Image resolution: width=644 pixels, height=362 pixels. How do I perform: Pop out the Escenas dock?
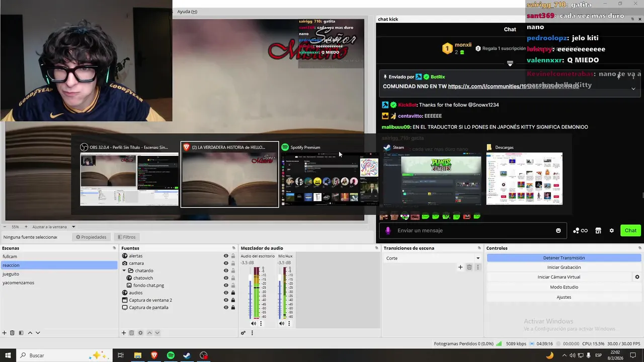point(114,248)
